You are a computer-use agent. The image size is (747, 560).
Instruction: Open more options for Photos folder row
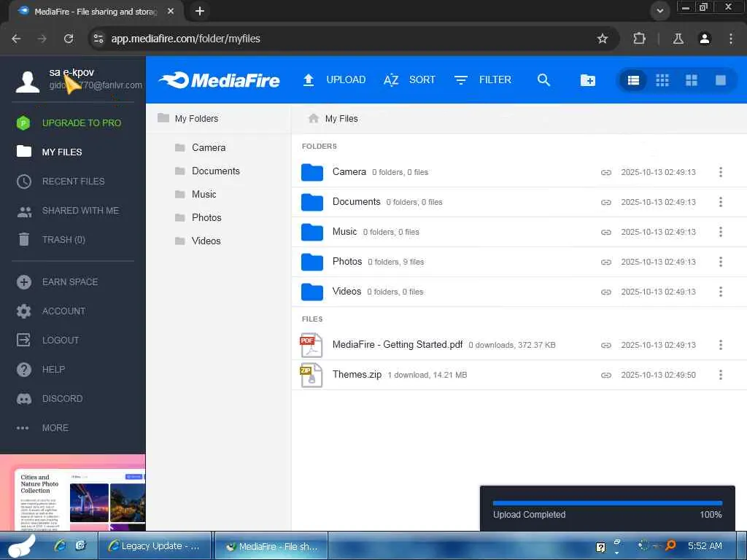point(720,262)
